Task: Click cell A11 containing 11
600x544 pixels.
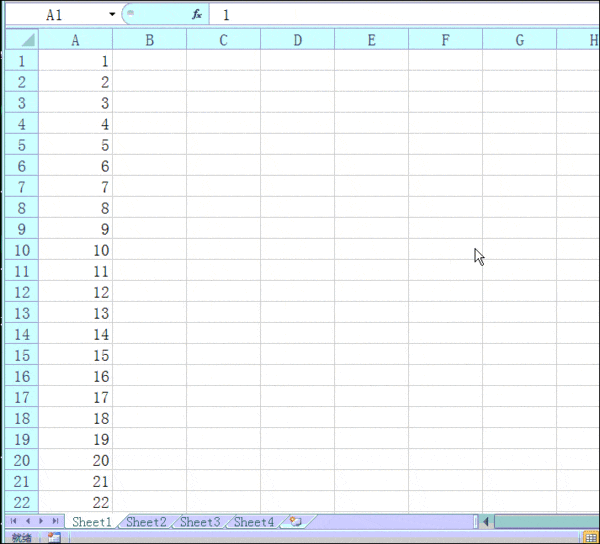Action: pos(75,271)
